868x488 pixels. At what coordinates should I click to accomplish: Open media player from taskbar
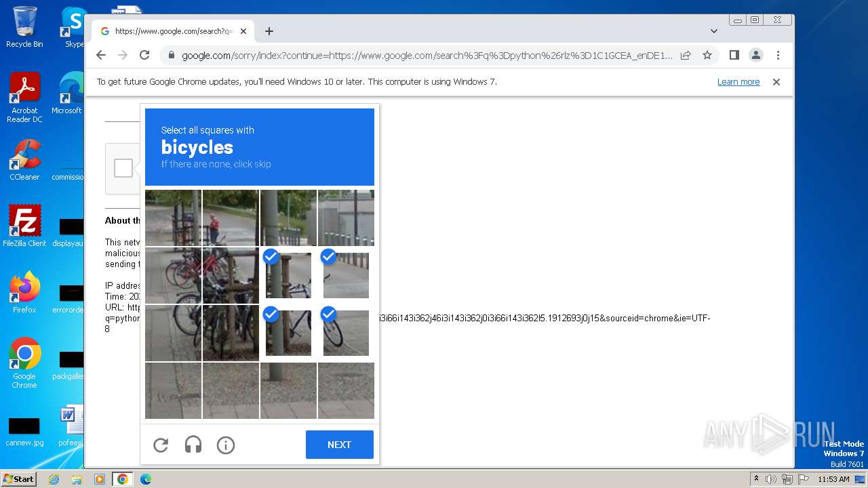pyautogui.click(x=100, y=479)
